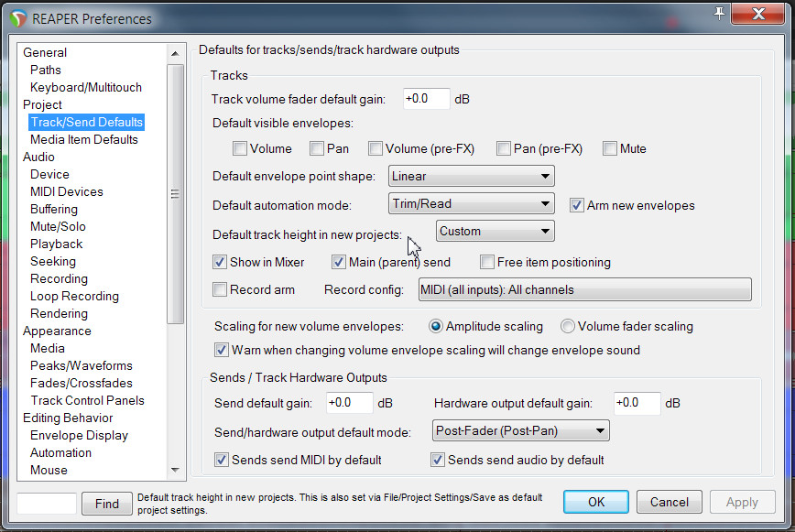Close the REAPER Preferences window
The image size is (795, 532).
coord(758,14)
